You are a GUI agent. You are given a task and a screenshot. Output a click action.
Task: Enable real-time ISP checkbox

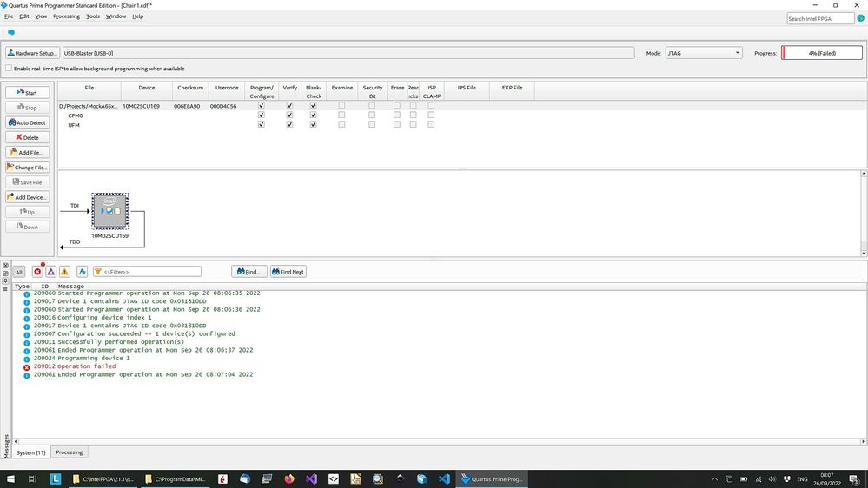pos(10,69)
